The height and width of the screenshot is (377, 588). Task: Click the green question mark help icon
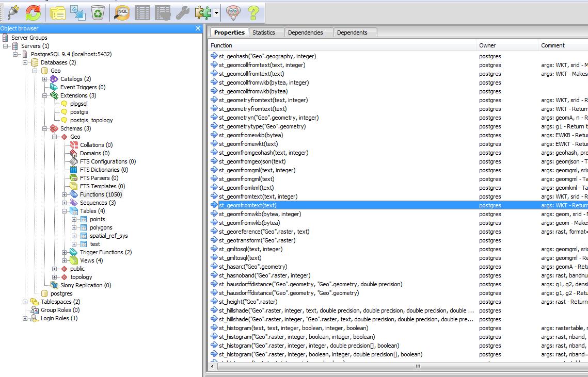(x=253, y=12)
